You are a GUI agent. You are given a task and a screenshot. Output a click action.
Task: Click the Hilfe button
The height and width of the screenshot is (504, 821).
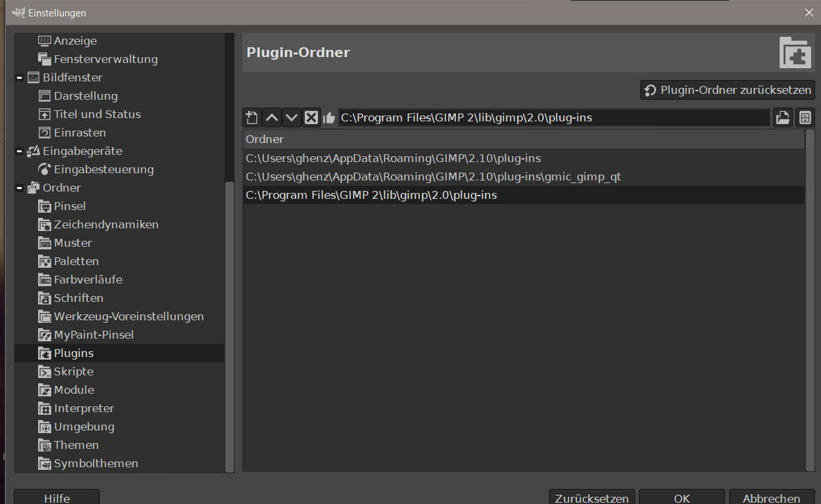point(57,497)
